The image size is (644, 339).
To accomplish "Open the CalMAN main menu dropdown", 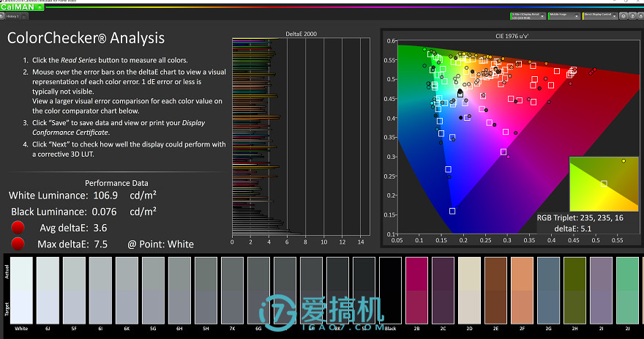I will [x=22, y=7].
